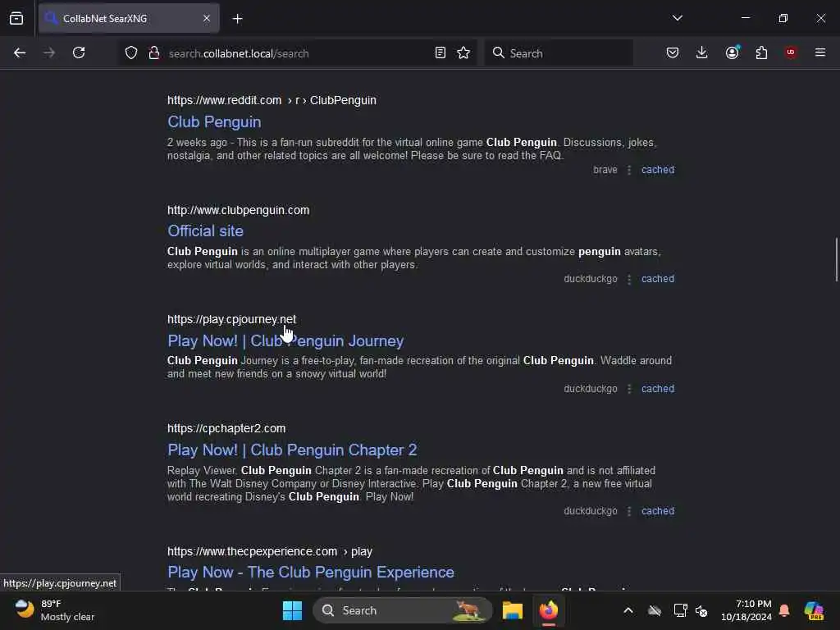Reload the current page

tap(79, 52)
